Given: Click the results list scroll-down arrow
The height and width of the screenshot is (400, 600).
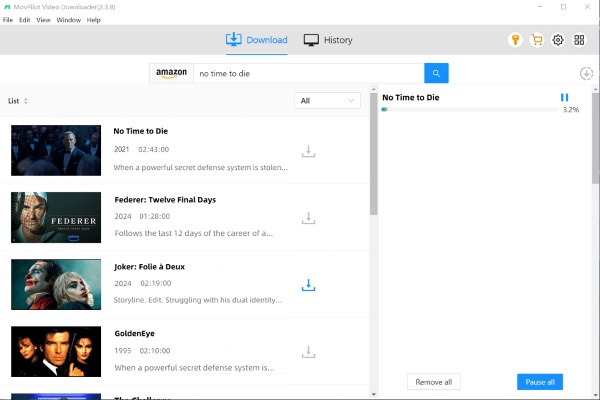Looking at the screenshot, I should [373, 394].
